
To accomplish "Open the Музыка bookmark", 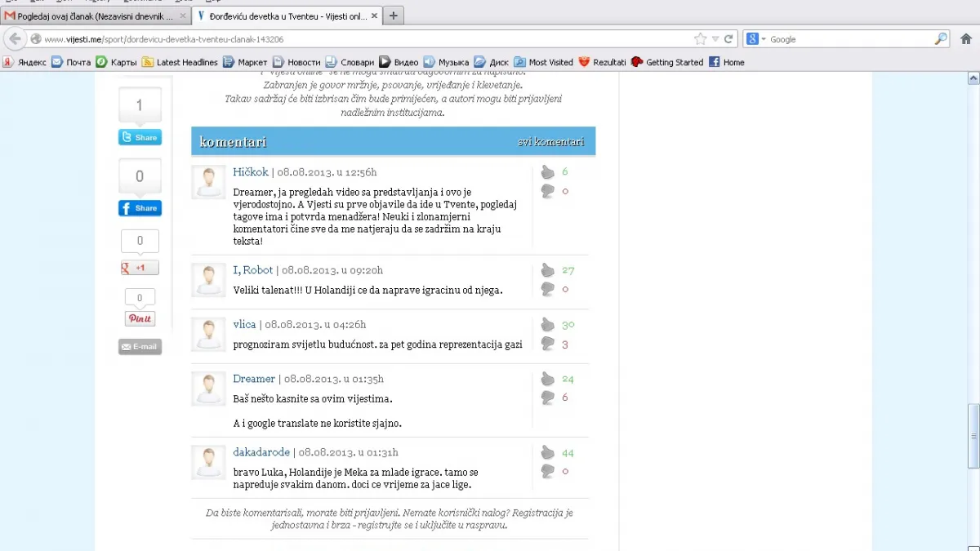I will pos(446,62).
